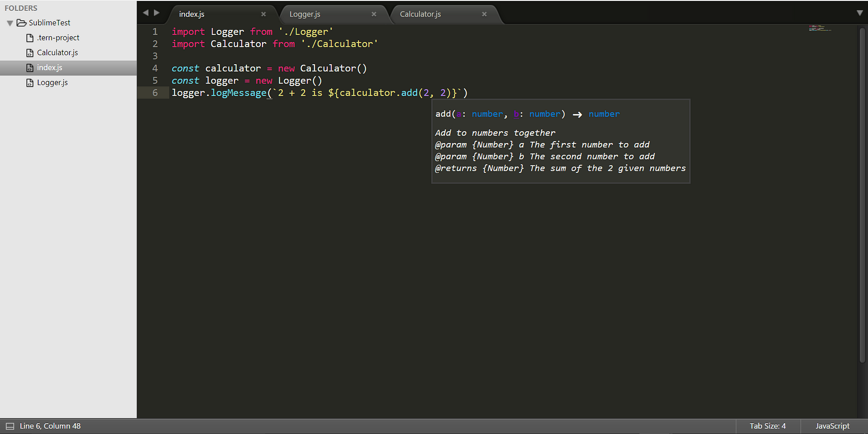Click the return type number in tooltip
Image resolution: width=868 pixels, height=434 pixels.
[604, 114]
